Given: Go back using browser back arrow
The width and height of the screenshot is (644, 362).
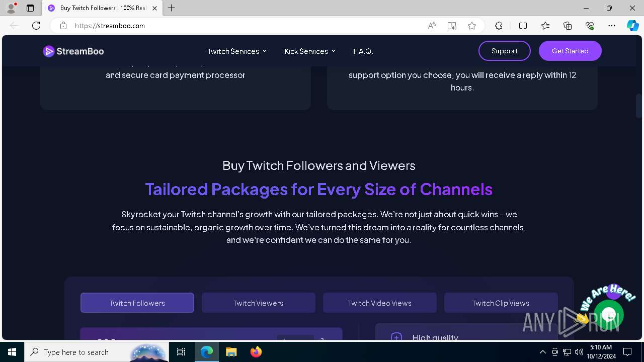Looking at the screenshot, I should click(14, 26).
